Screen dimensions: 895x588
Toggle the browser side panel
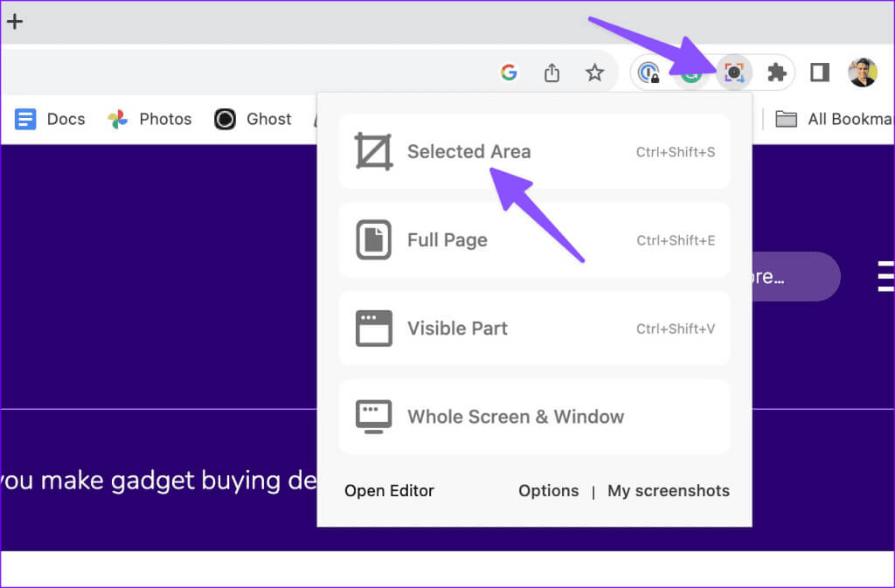point(820,73)
